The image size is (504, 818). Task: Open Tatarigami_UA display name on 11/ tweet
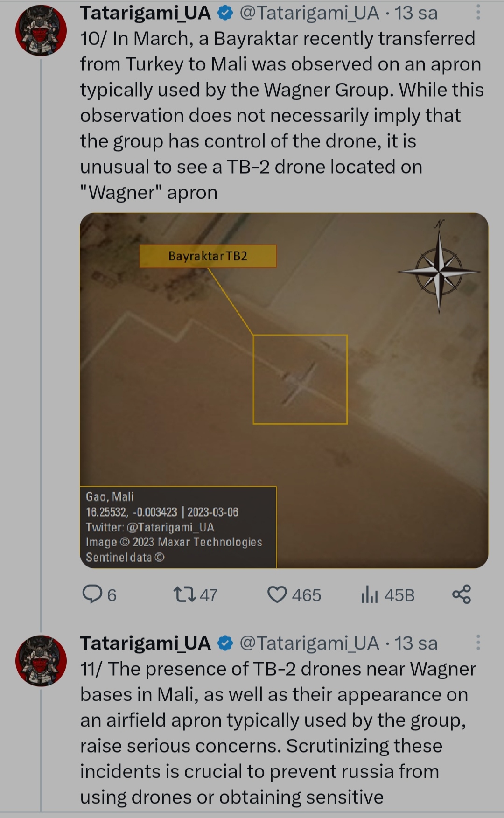[145, 643]
